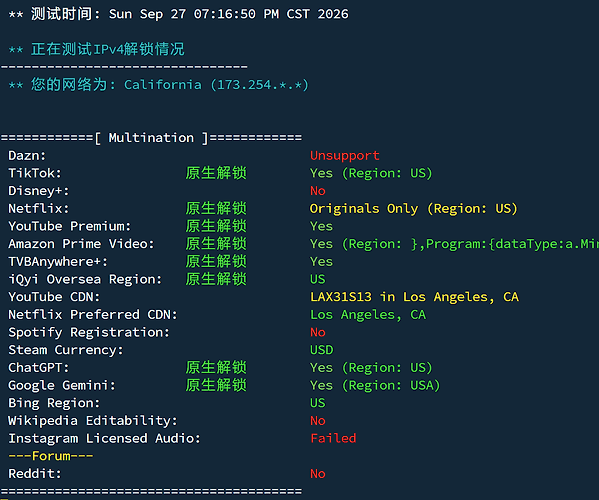Click the 'Amazon Prime Video:' label

81,244
